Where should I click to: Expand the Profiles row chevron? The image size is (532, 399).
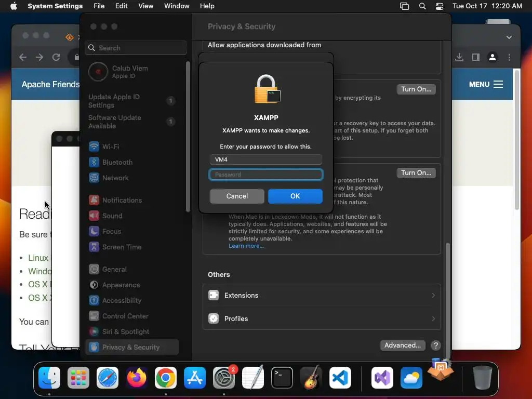[x=433, y=318]
